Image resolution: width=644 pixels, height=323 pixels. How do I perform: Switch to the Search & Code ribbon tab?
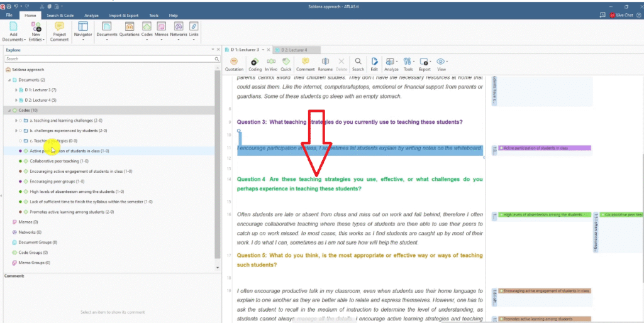(60, 14)
